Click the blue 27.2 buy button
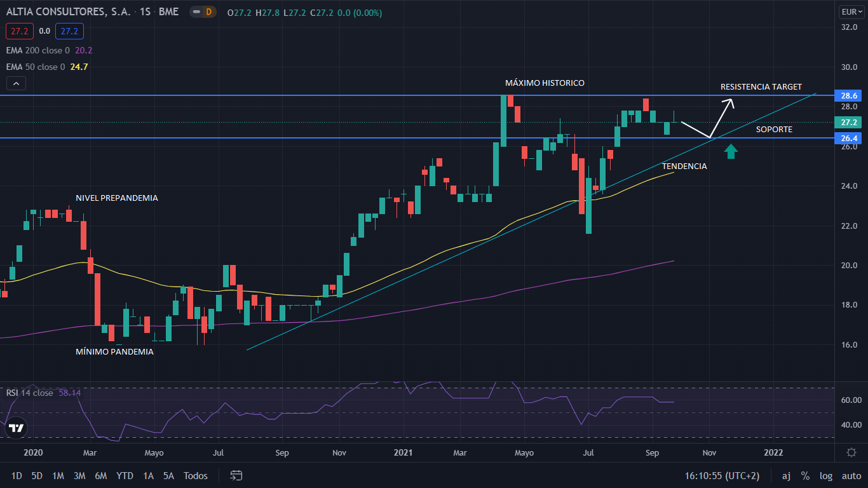 pyautogui.click(x=69, y=30)
